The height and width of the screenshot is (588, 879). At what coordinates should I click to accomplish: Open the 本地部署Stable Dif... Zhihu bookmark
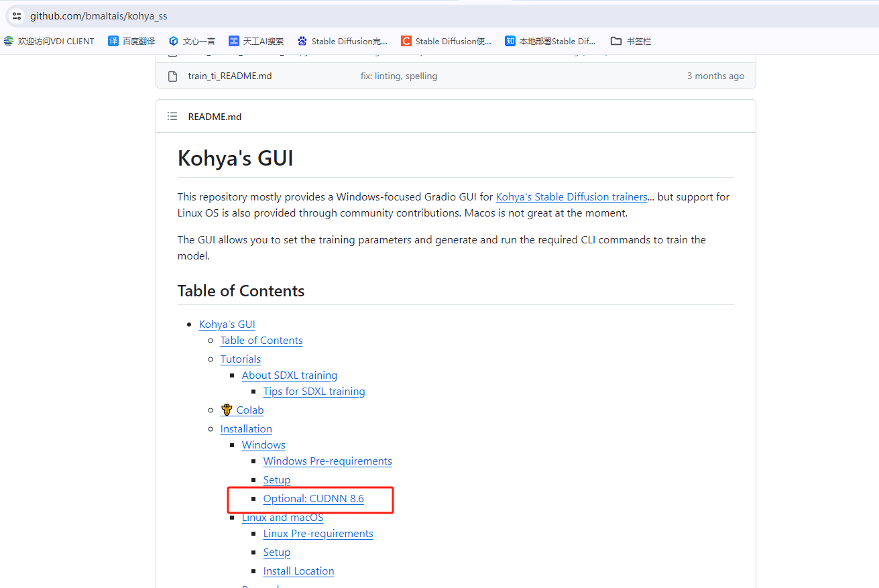click(550, 41)
